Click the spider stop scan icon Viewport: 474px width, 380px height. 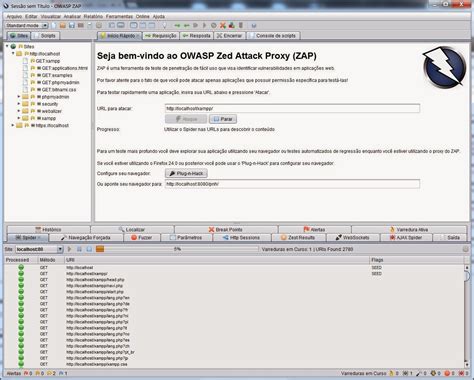point(89,249)
